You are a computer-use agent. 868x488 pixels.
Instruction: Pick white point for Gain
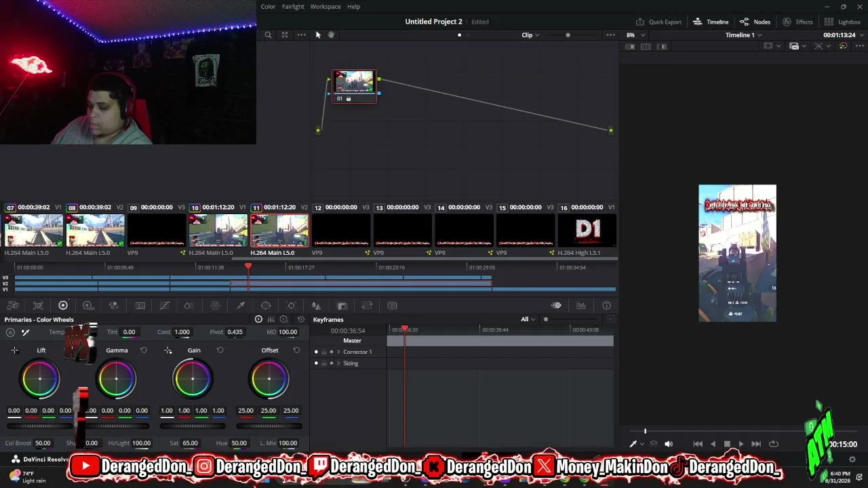167,350
